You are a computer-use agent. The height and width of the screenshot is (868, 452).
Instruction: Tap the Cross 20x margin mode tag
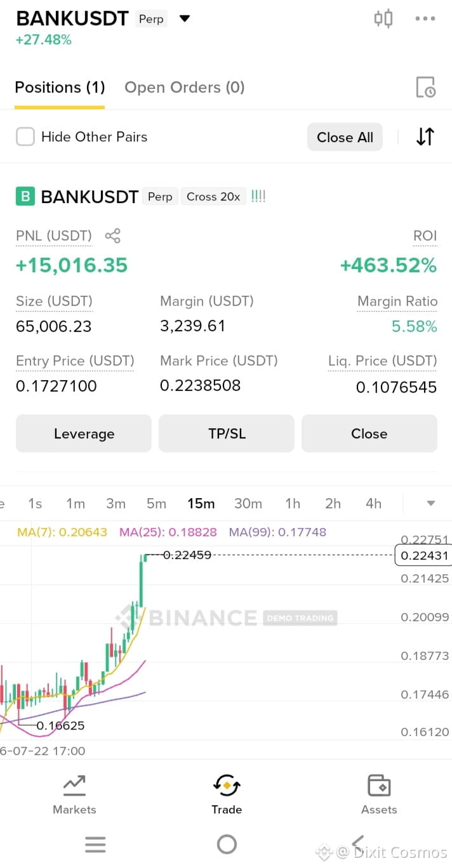click(213, 197)
